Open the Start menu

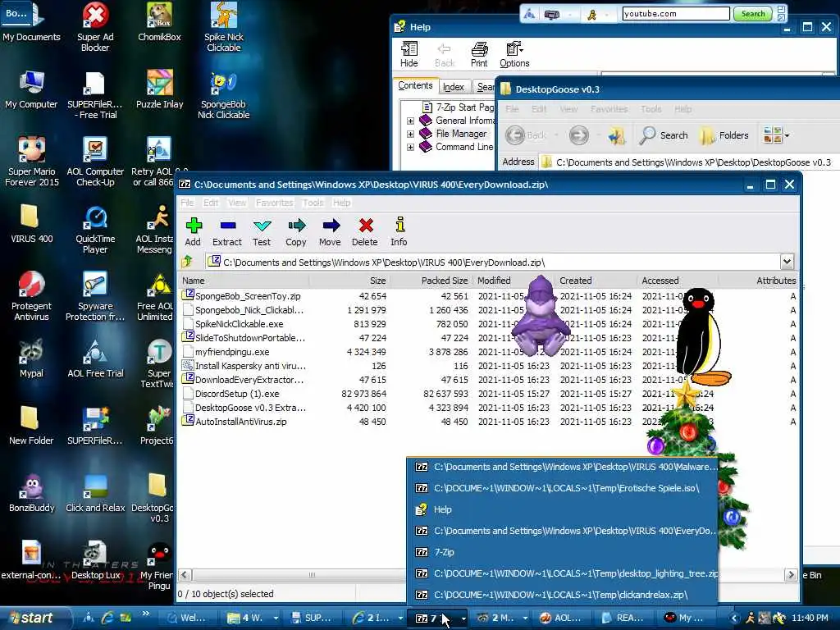(x=33, y=618)
